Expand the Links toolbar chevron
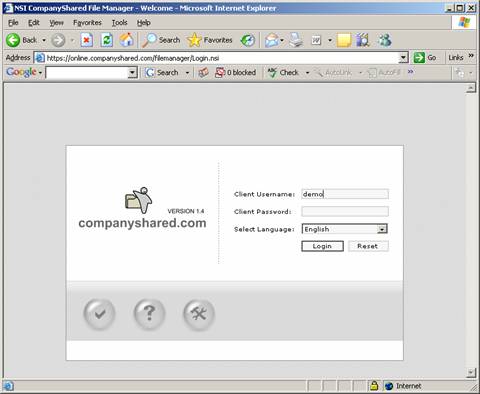480x394 pixels. point(471,56)
